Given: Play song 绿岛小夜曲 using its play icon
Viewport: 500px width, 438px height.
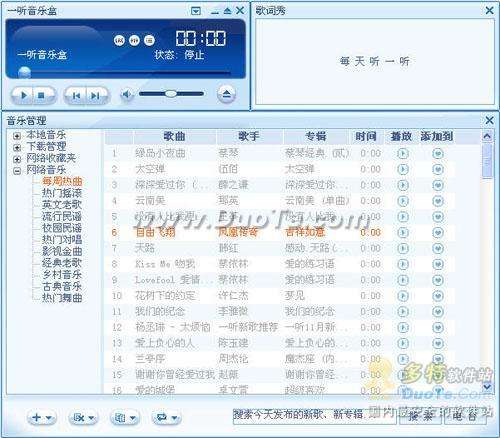Looking at the screenshot, I should pyautogui.click(x=403, y=153).
